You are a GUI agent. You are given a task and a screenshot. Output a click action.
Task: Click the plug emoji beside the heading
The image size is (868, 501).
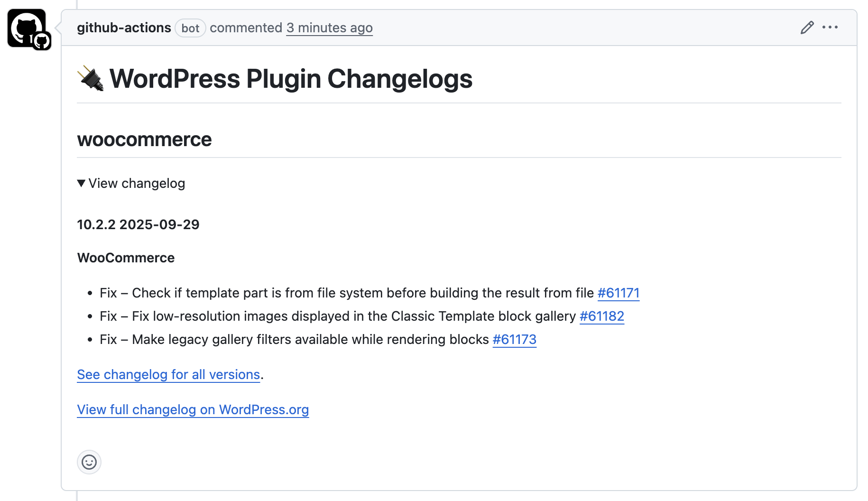(x=90, y=78)
